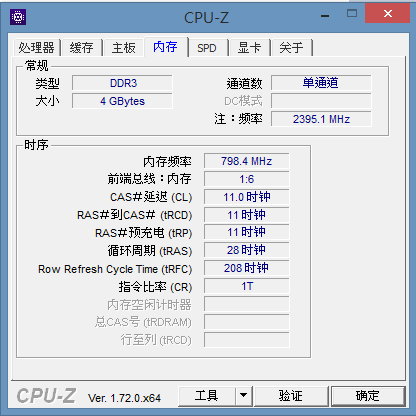This screenshot has width=416, height=416.
Task: Expand the 工具 dropdown arrow
Action: tap(244, 396)
